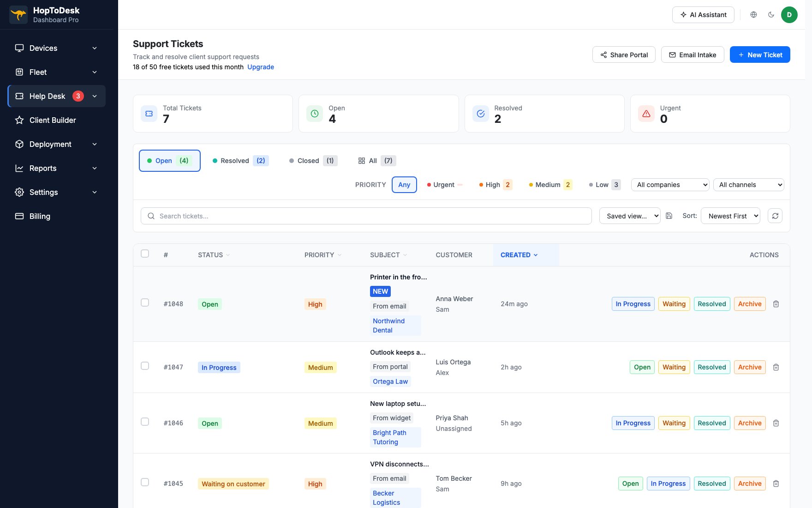Click the Resolved checkmark card icon
Image resolution: width=812 pixels, height=508 pixels.
click(x=481, y=114)
